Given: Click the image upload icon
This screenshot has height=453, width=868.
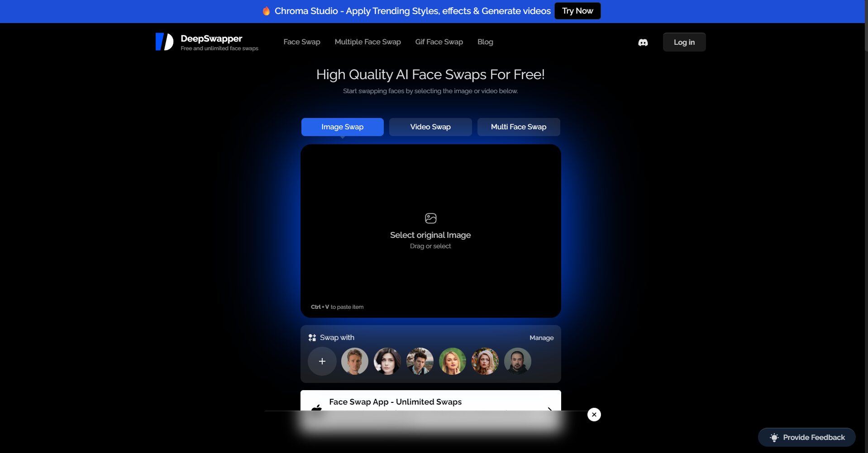Looking at the screenshot, I should click(430, 218).
